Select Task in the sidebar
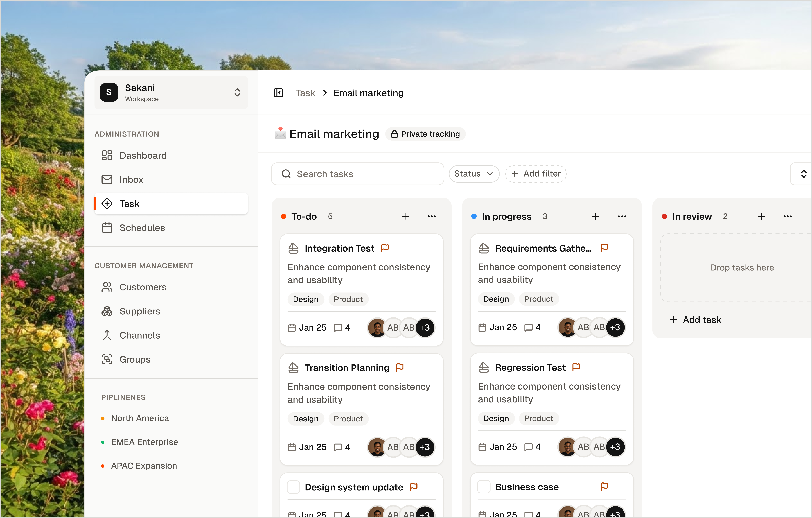This screenshot has width=812, height=518. tap(171, 204)
